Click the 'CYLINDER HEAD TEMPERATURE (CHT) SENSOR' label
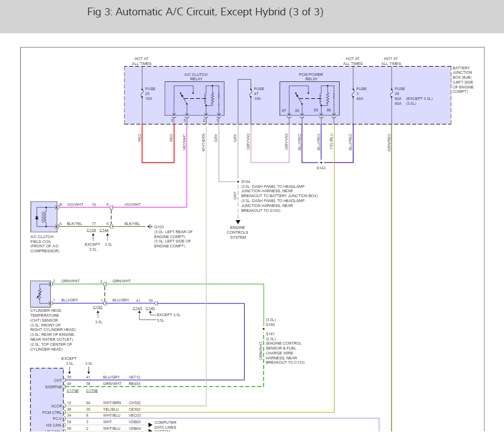Viewport: 504px width, 444px height. point(46,316)
